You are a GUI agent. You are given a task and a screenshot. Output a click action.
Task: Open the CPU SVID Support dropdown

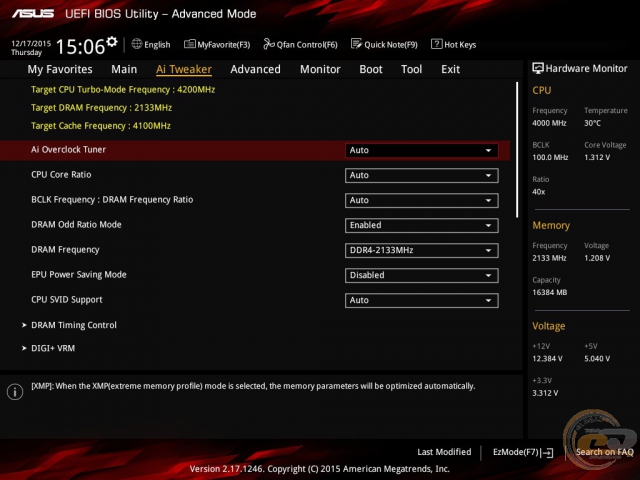point(421,300)
